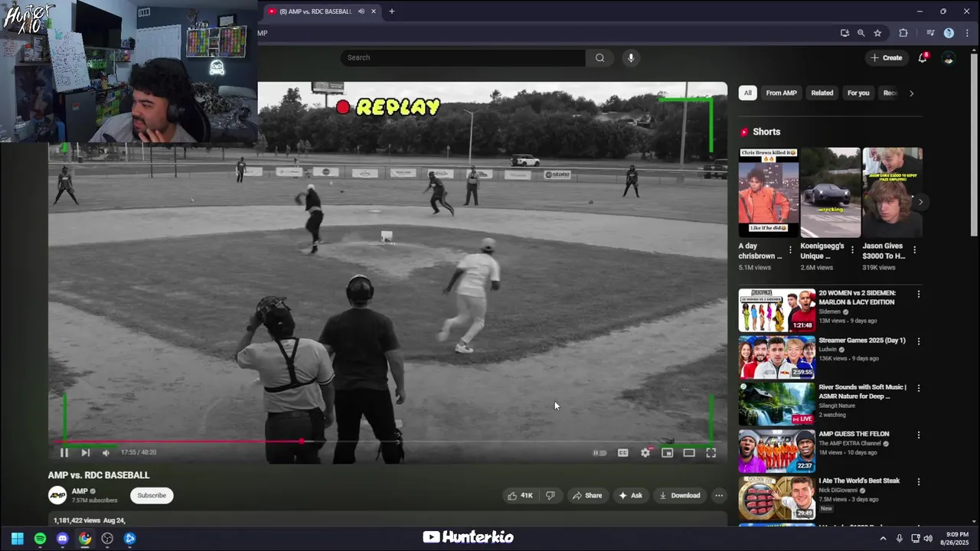Open River Sounds live stream thumbnail
Viewport: 980px width, 551px height.
777,403
